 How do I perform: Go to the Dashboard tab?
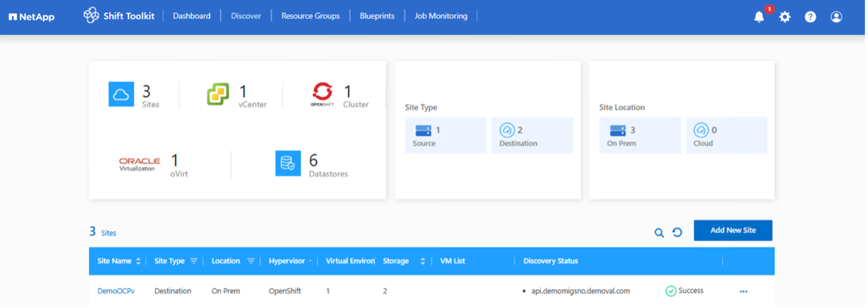[191, 16]
